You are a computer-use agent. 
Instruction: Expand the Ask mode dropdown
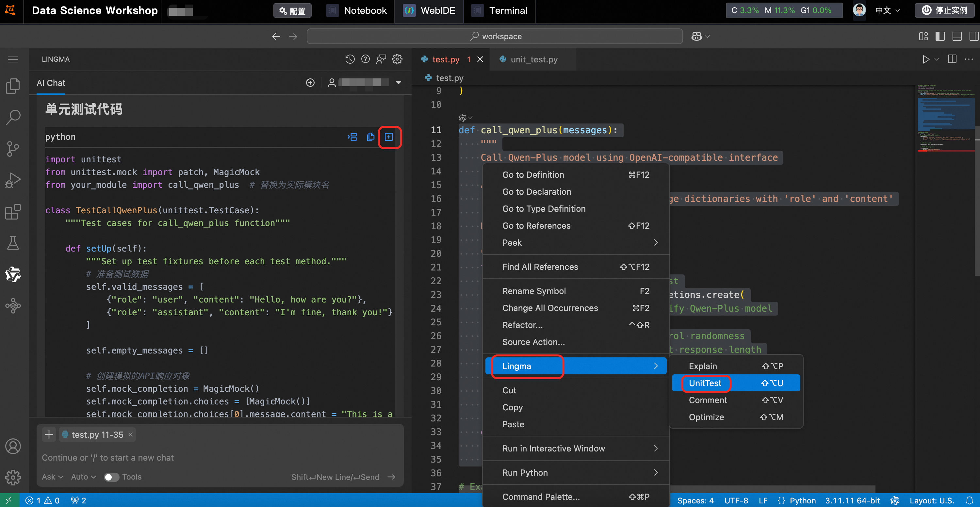tap(53, 477)
